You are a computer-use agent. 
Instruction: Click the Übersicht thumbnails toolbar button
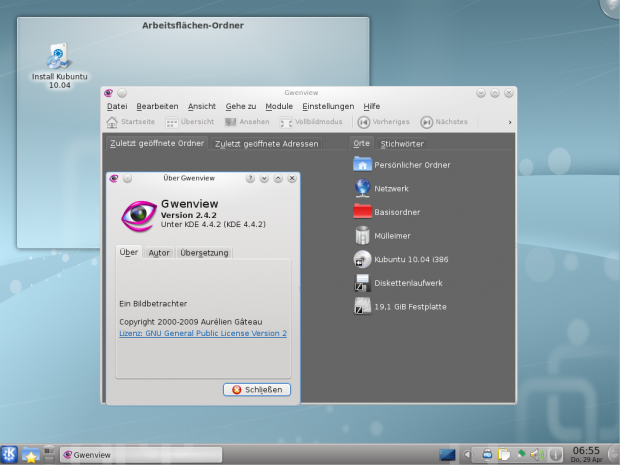(x=190, y=122)
